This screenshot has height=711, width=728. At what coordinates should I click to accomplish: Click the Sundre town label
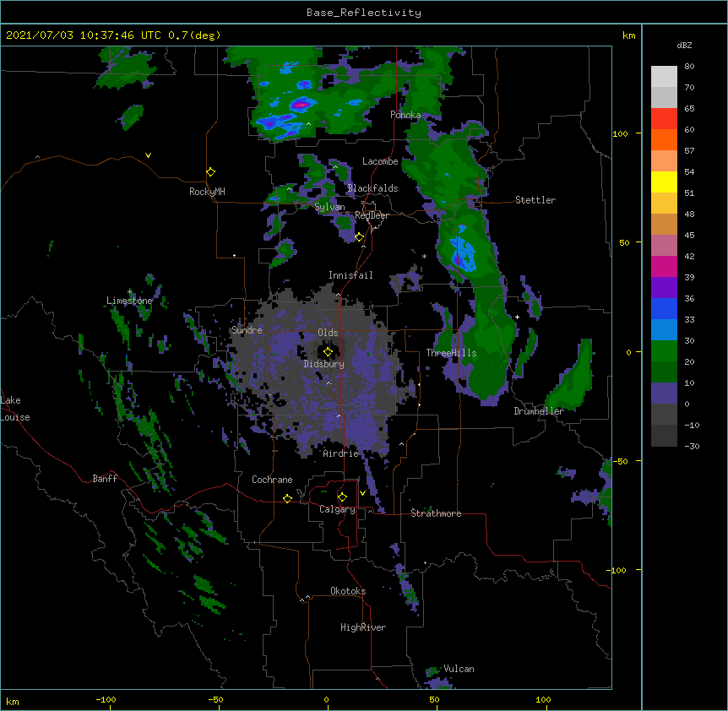247,330
